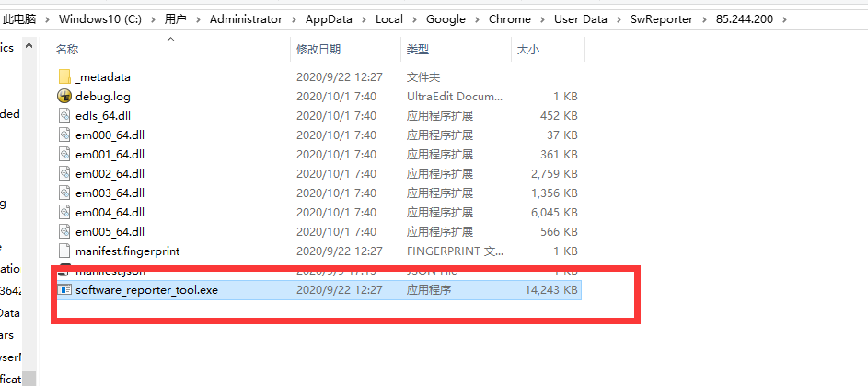The height and width of the screenshot is (386, 868).
Task: Click the 566 KB size value
Action: pos(559,231)
